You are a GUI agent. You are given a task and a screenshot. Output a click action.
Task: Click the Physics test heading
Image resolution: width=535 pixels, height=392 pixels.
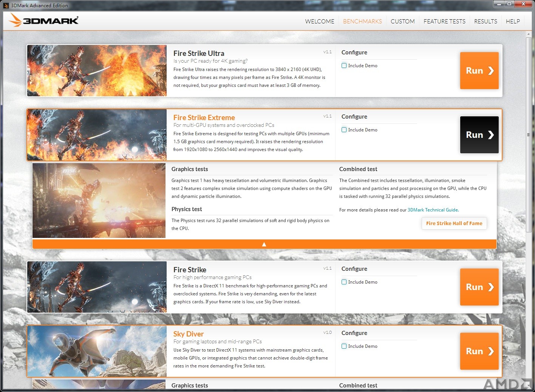click(x=187, y=209)
